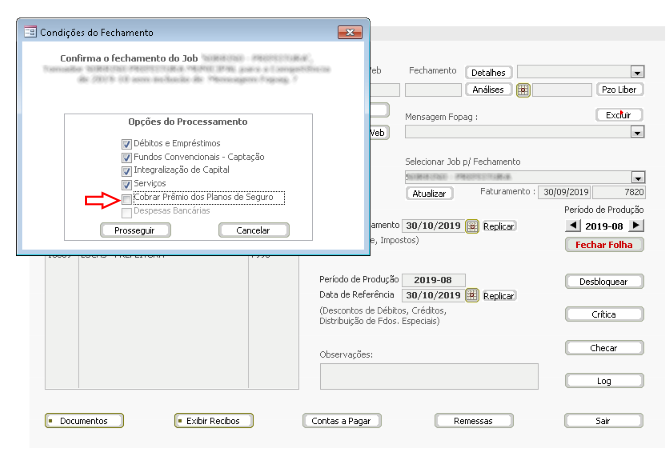This screenshot has height=465, width=670.
Task: Uncheck Integralização de Capital checkbox
Action: 126,171
